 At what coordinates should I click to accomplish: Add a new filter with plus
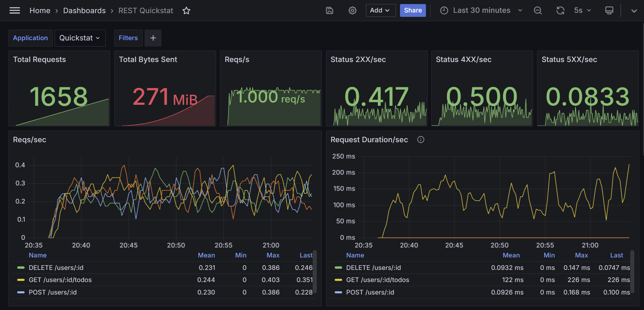click(x=153, y=38)
